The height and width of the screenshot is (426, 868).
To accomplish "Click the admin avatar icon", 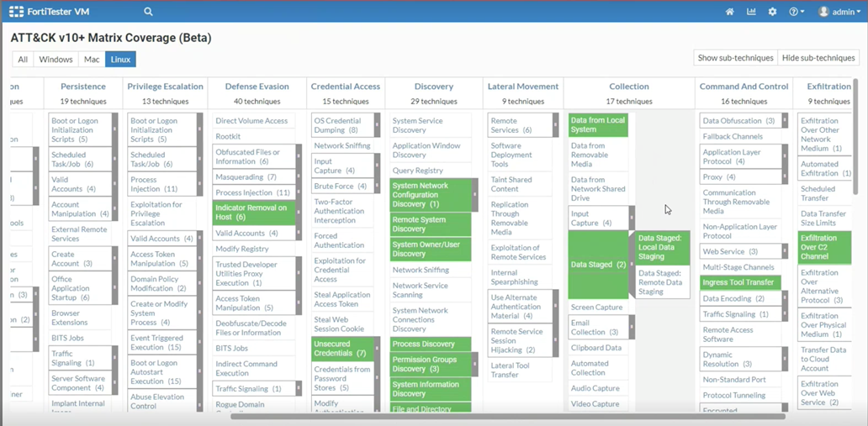I will pyautogui.click(x=823, y=12).
